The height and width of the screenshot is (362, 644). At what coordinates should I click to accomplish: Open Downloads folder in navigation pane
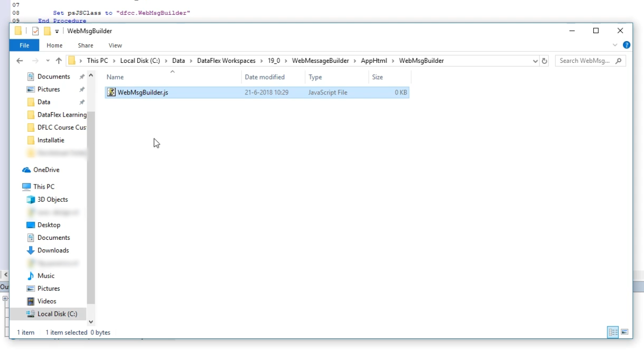[x=53, y=250]
